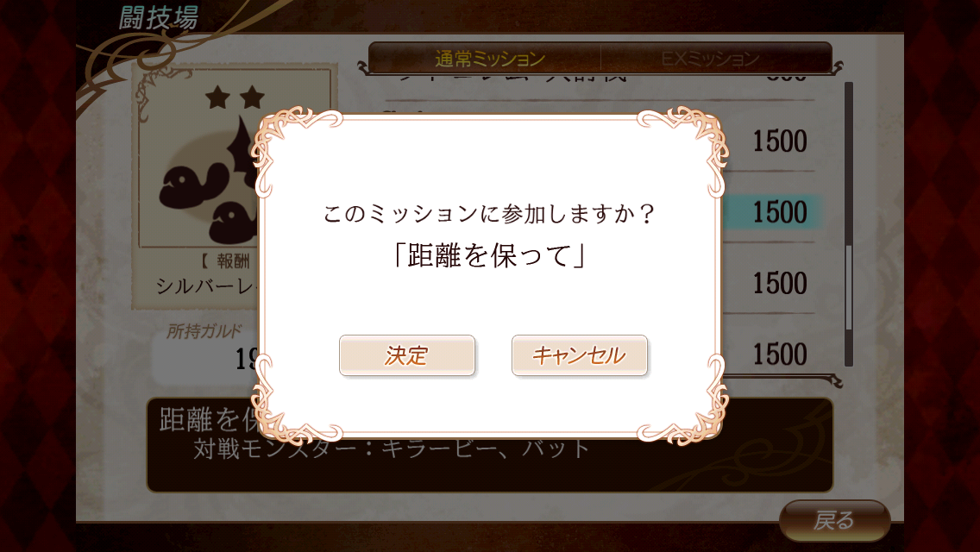Click the 対戦モンスター description panel
Viewport: 980px width, 552px height.
(x=489, y=445)
